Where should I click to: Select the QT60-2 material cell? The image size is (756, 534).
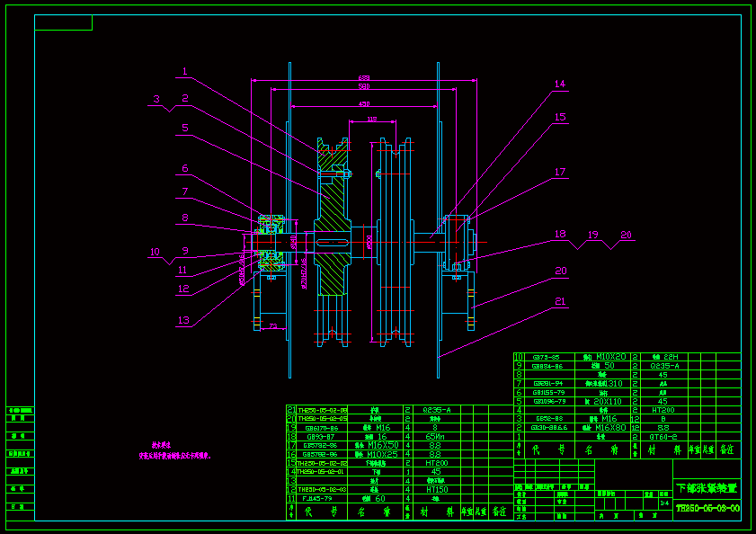[x=663, y=437]
